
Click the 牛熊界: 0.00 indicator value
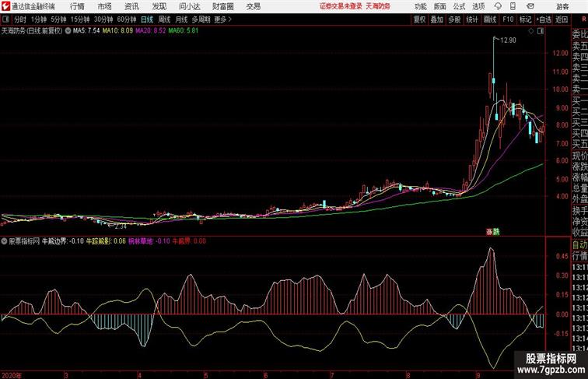tap(189, 241)
